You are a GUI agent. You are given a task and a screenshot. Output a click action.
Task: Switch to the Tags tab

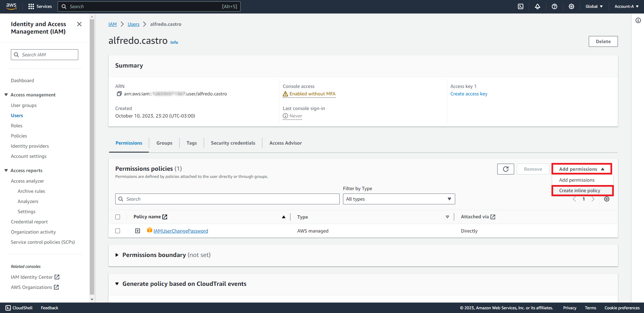pos(192,143)
